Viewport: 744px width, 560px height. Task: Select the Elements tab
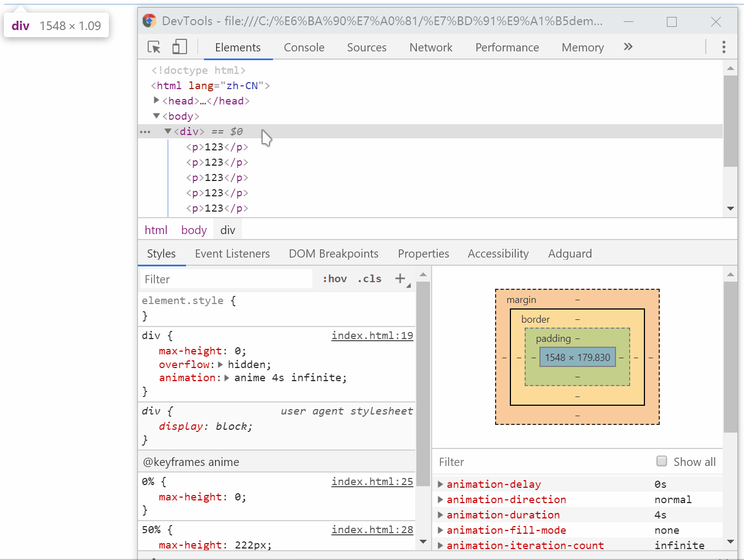pos(238,48)
